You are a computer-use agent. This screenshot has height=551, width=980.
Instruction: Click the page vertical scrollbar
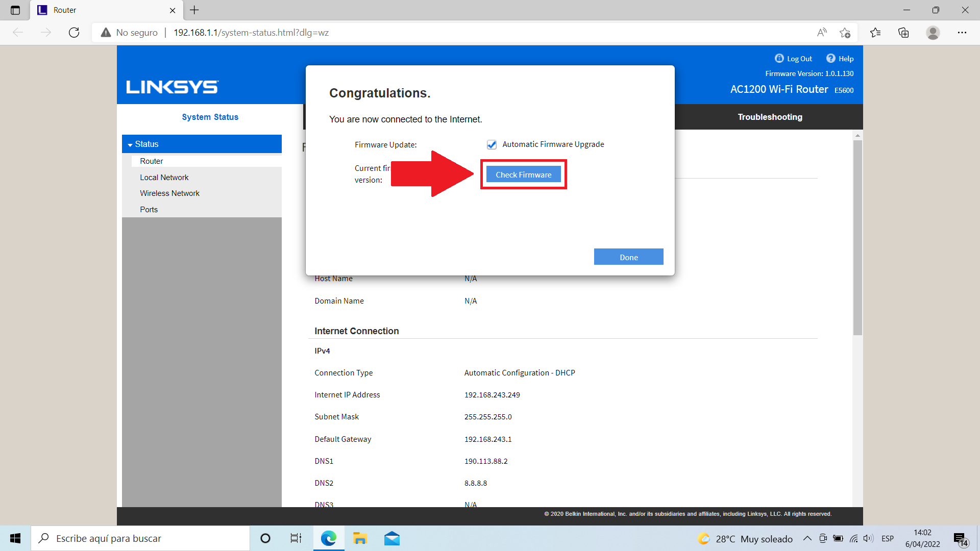(x=857, y=237)
